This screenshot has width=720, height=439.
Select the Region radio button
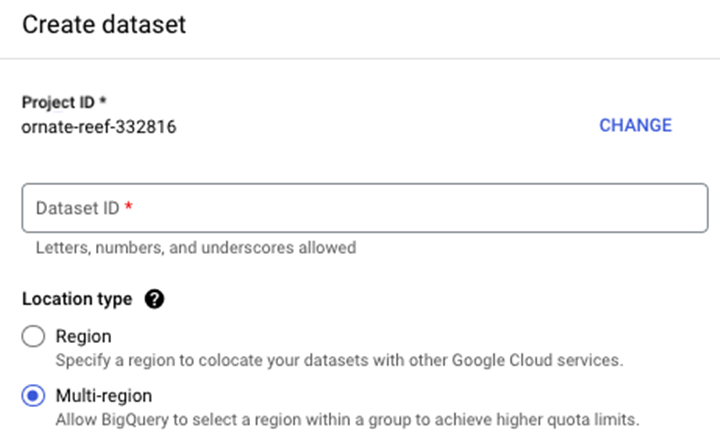pyautogui.click(x=34, y=337)
